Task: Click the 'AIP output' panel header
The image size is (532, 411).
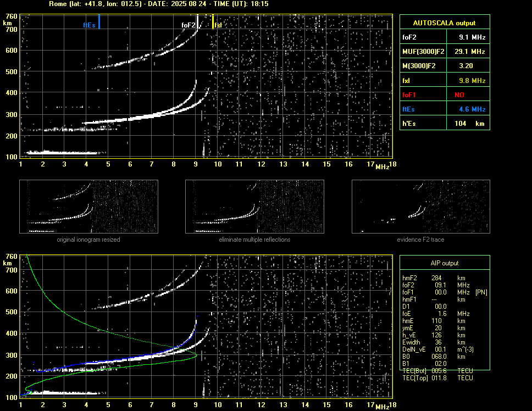Action: [445, 263]
